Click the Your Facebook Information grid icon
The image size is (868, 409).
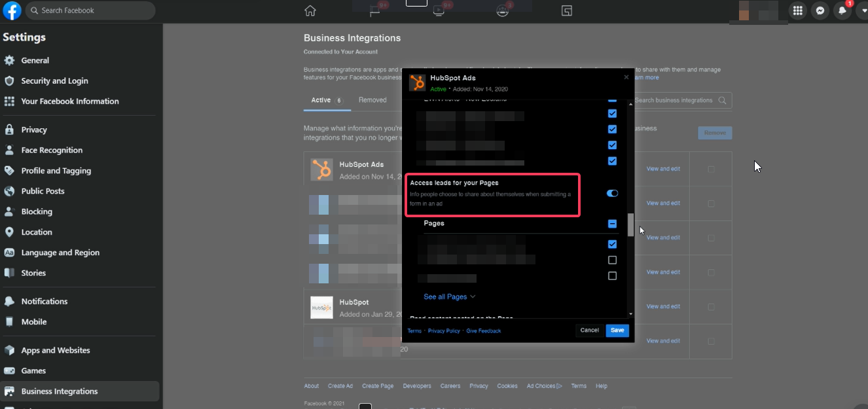(9, 101)
